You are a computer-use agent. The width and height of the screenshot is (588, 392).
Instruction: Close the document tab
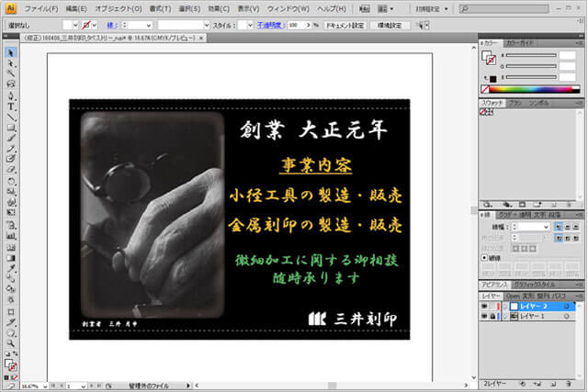click(201, 39)
